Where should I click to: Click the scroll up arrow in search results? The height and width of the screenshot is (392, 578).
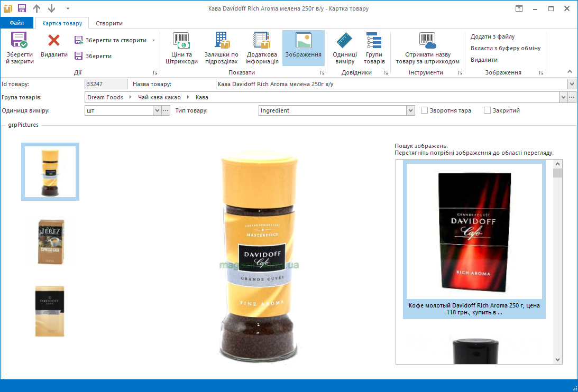click(557, 164)
